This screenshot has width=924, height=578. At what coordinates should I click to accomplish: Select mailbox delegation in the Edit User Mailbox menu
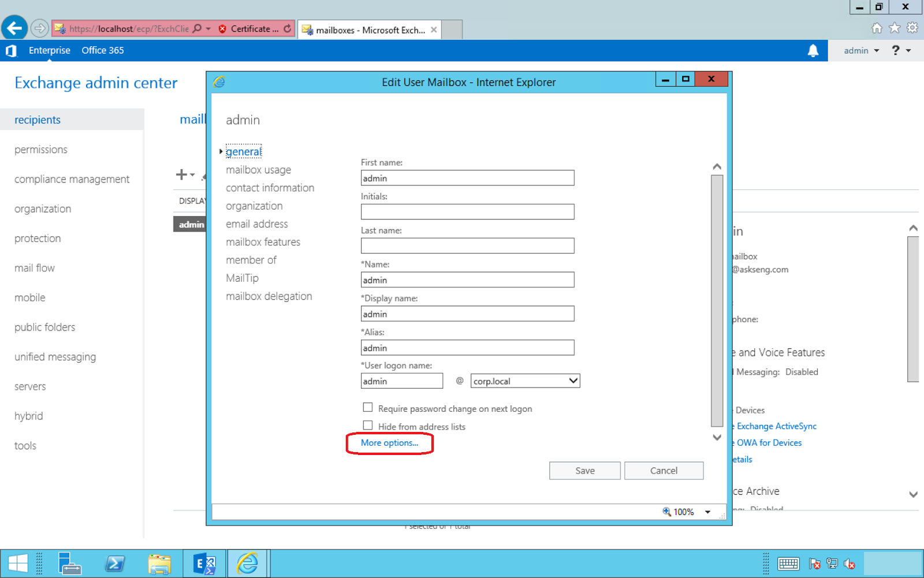[x=269, y=296]
